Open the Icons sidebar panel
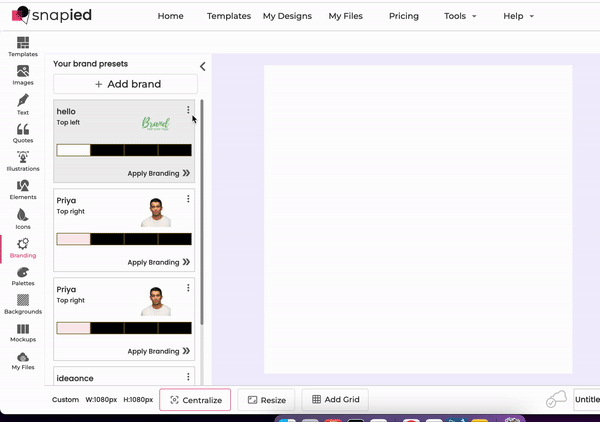 23,219
